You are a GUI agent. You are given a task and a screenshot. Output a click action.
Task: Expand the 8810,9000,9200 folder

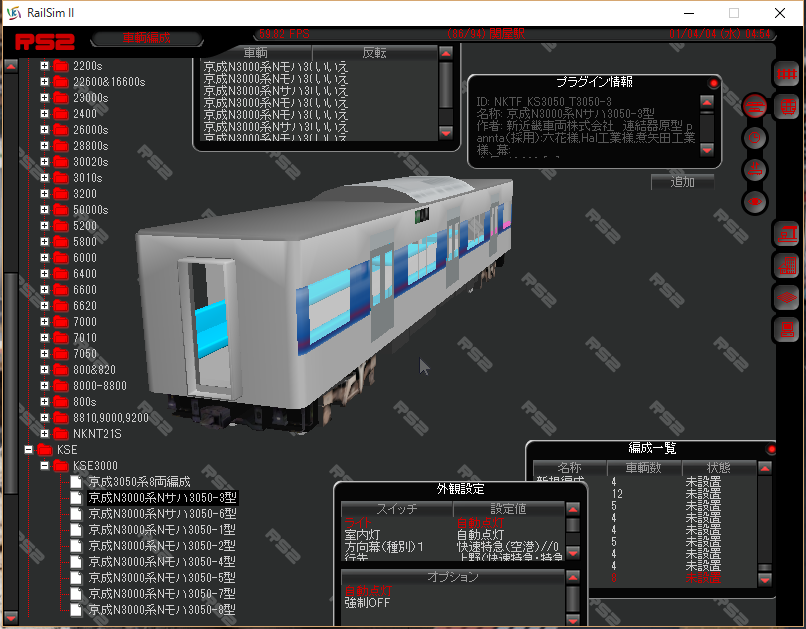(x=44, y=417)
